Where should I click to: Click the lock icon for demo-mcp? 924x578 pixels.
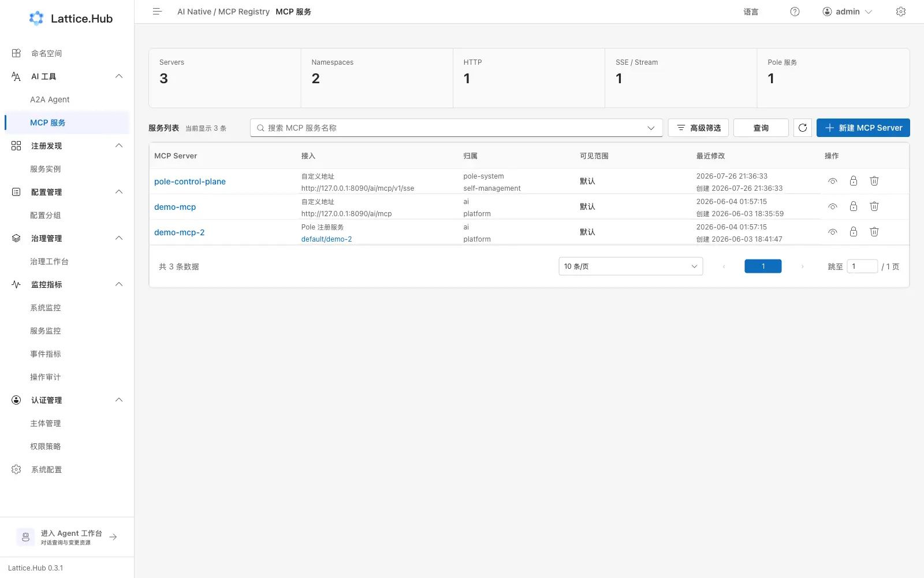[854, 206]
